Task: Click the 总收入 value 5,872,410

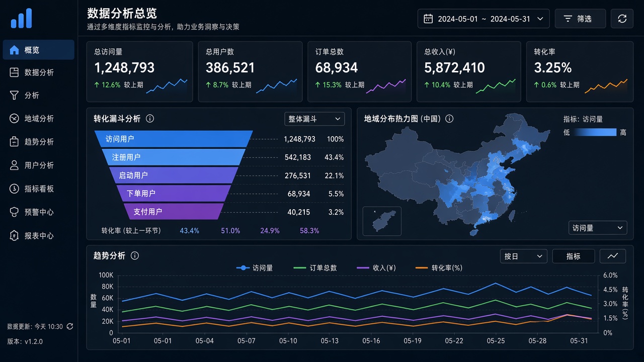Action: point(454,67)
